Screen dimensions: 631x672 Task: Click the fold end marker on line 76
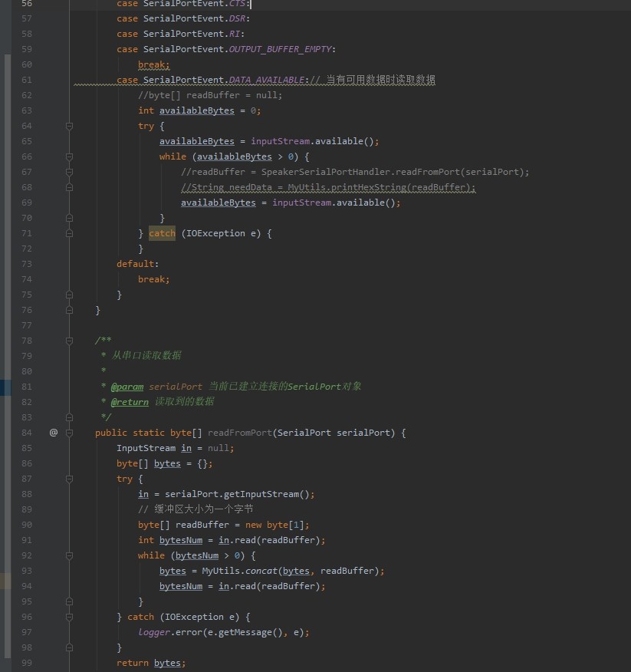click(70, 310)
